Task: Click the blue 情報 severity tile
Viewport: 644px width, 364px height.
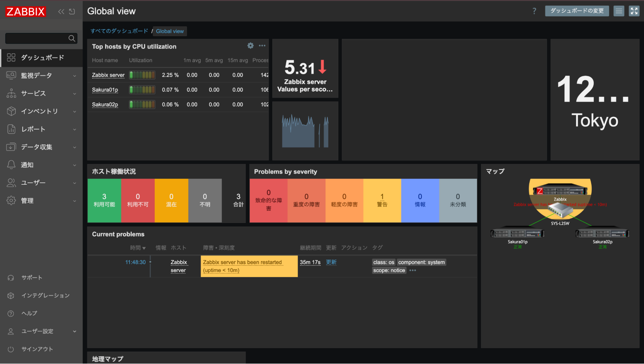Action: click(x=420, y=201)
